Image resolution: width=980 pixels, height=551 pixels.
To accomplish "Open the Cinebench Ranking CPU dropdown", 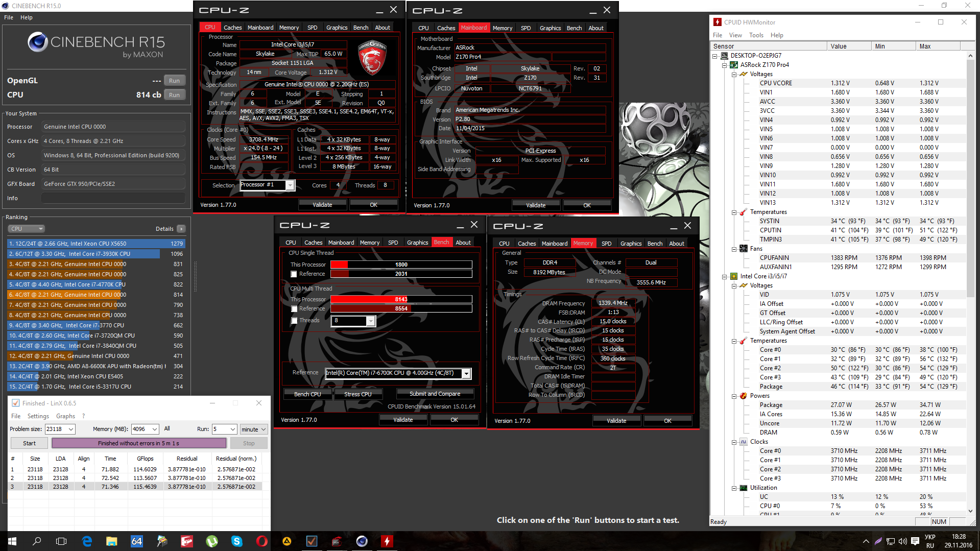I will [27, 229].
